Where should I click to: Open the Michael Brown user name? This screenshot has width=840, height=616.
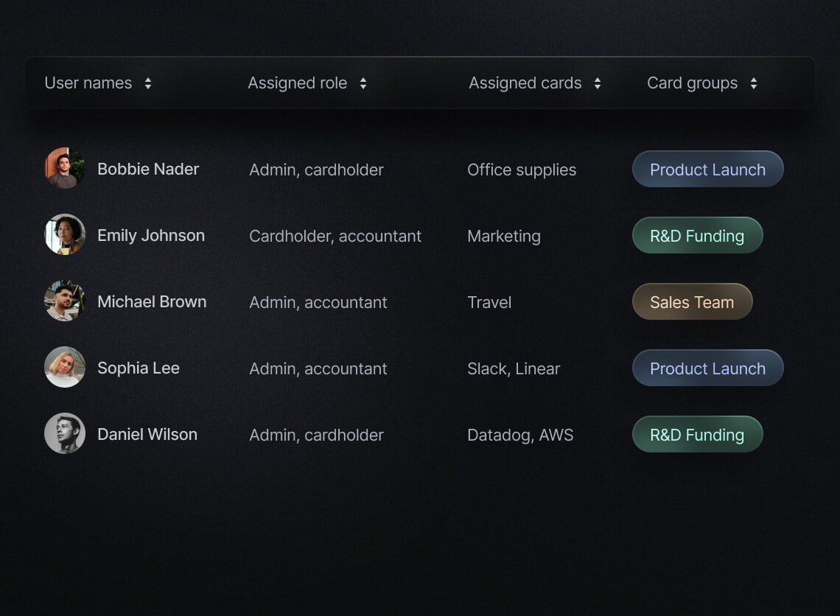pyautogui.click(x=152, y=302)
